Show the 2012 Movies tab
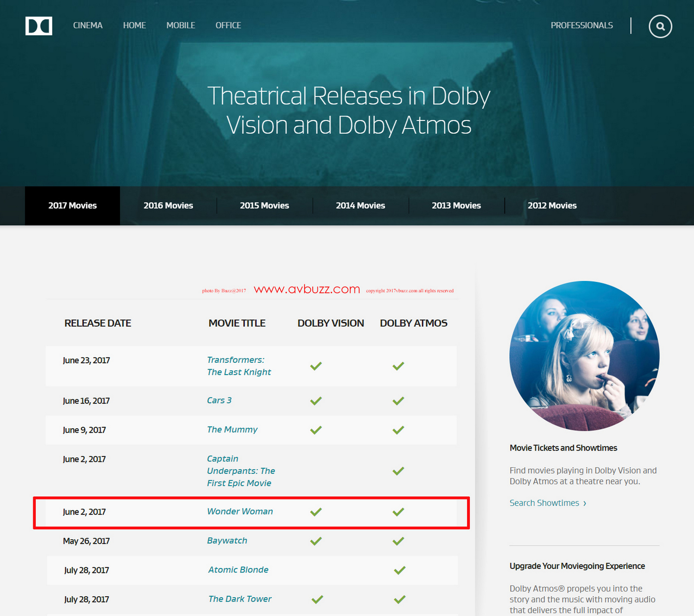 552,206
